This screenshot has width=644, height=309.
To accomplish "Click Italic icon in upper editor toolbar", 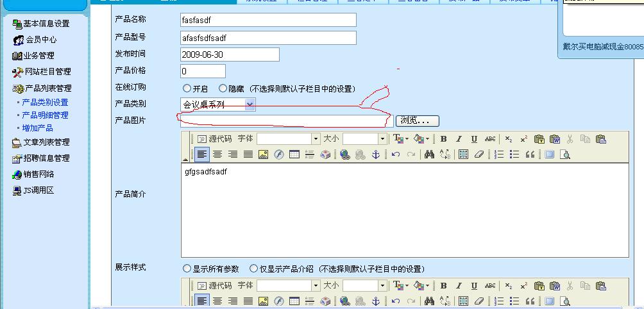I will coord(459,139).
